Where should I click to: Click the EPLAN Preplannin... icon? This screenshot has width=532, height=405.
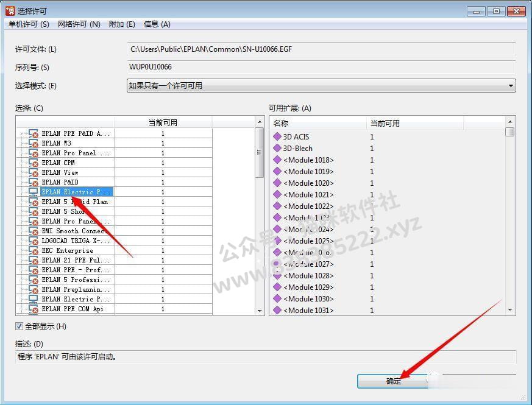(x=34, y=289)
